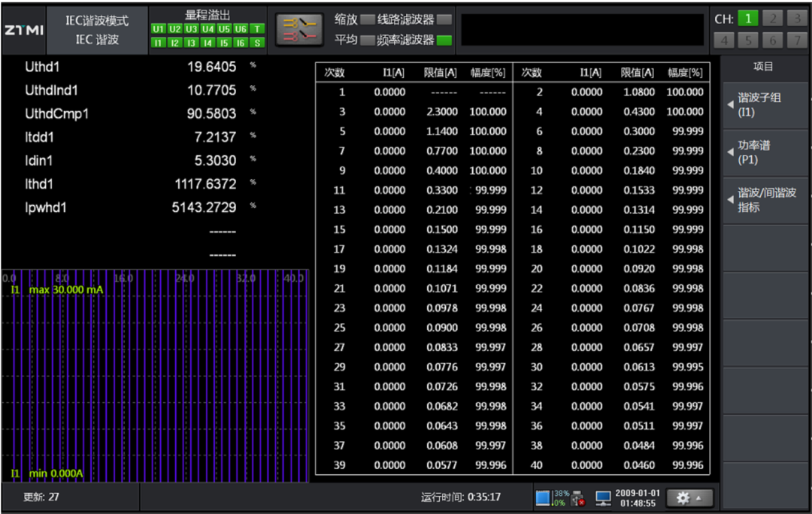Disable the 频率滤波器 frequency filter
The width and height of the screenshot is (812, 514).
point(445,40)
